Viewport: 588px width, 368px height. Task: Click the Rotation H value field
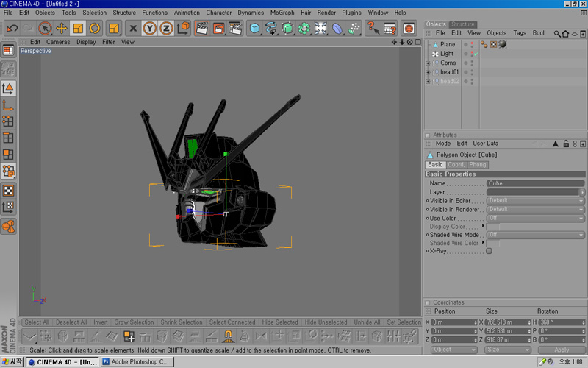[x=562, y=322]
